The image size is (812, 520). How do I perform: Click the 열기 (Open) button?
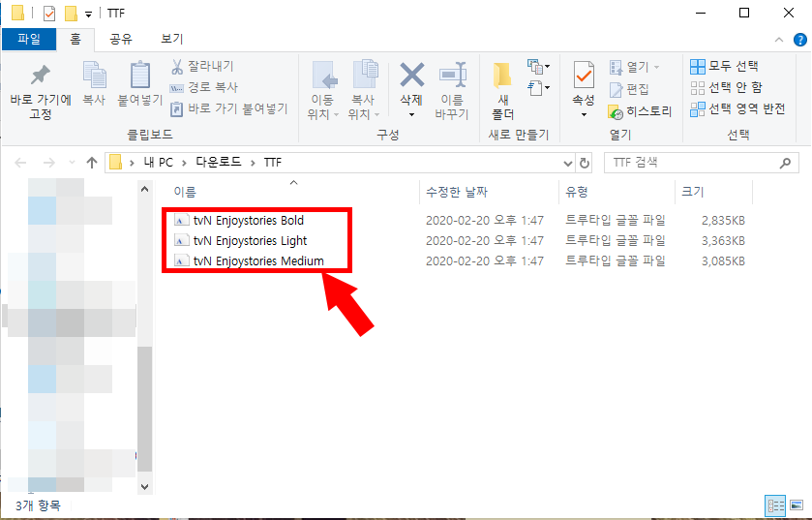coord(629,67)
